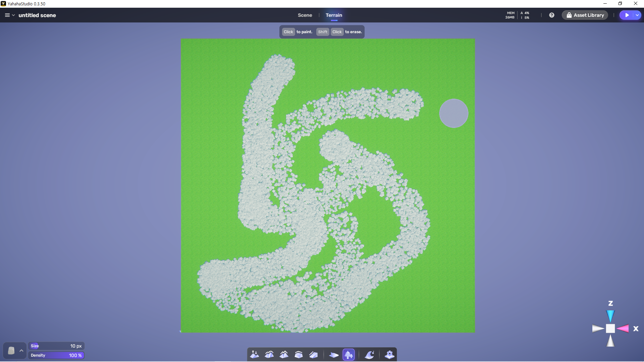Select the sharpen peaks terrain tool
This screenshot has height=362, width=644.
[x=284, y=355]
